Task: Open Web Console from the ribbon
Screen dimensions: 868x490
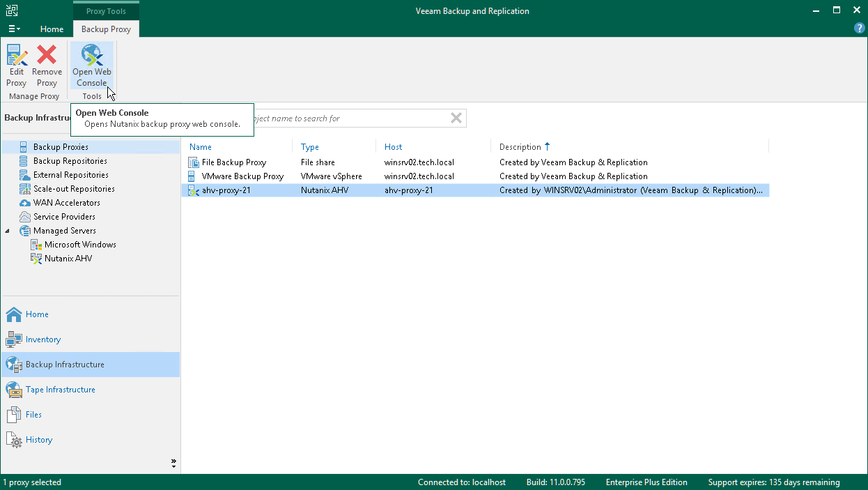Action: 92,66
